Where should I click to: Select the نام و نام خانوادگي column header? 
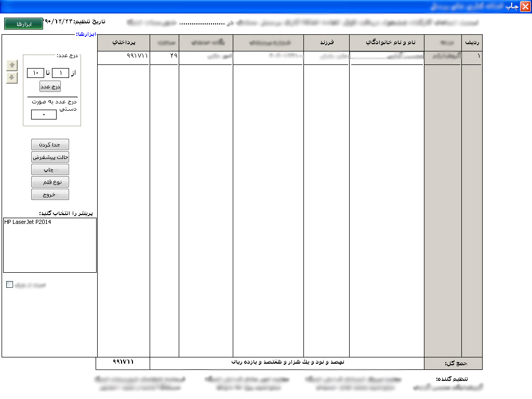point(387,42)
